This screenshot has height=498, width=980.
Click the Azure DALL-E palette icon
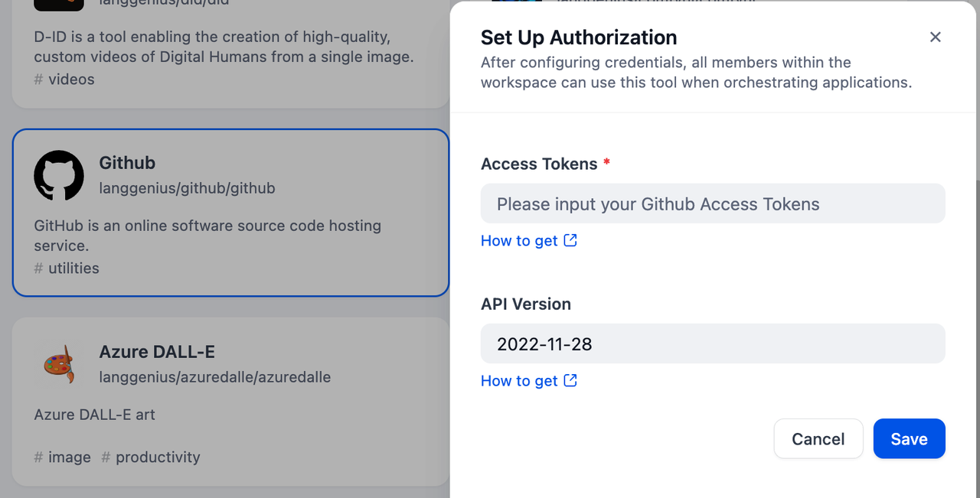(x=59, y=364)
